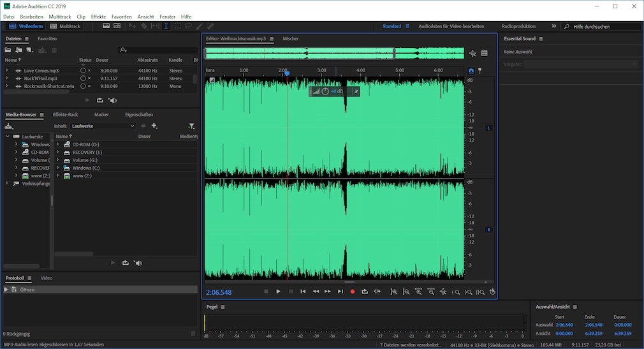644x349 pixels.
Task: Collapse Laufwerke tree node
Action: (x=8, y=136)
